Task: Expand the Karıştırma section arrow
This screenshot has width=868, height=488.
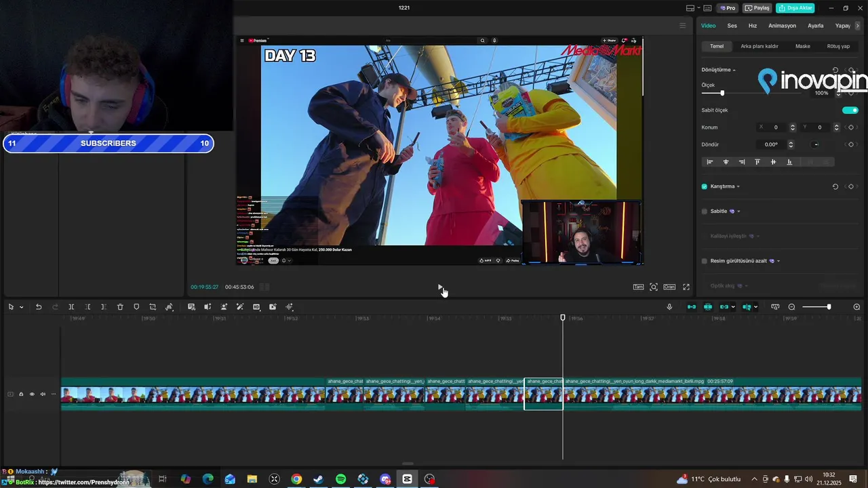Action: [738, 186]
